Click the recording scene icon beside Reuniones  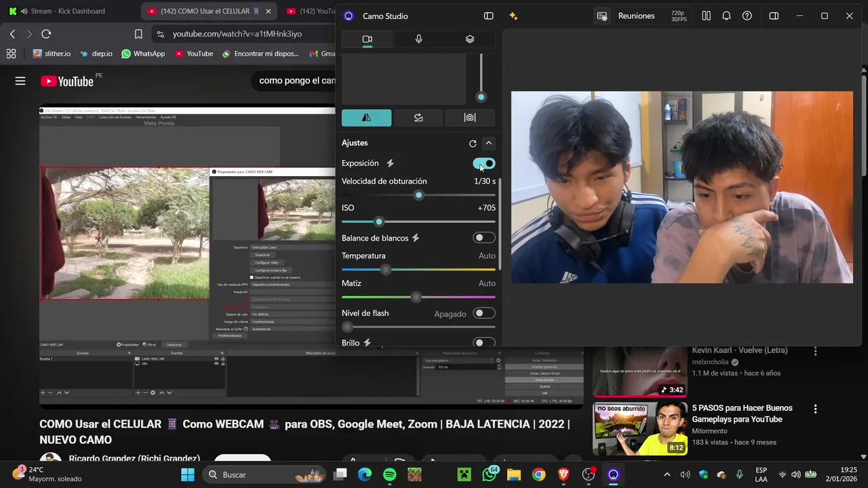click(x=601, y=16)
